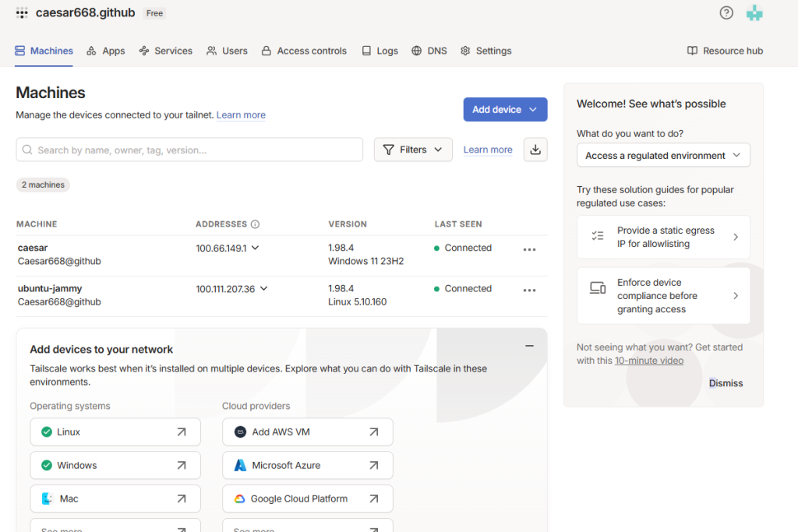Open the Access a regulated environment dropdown
The width and height of the screenshot is (798, 532).
(663, 155)
